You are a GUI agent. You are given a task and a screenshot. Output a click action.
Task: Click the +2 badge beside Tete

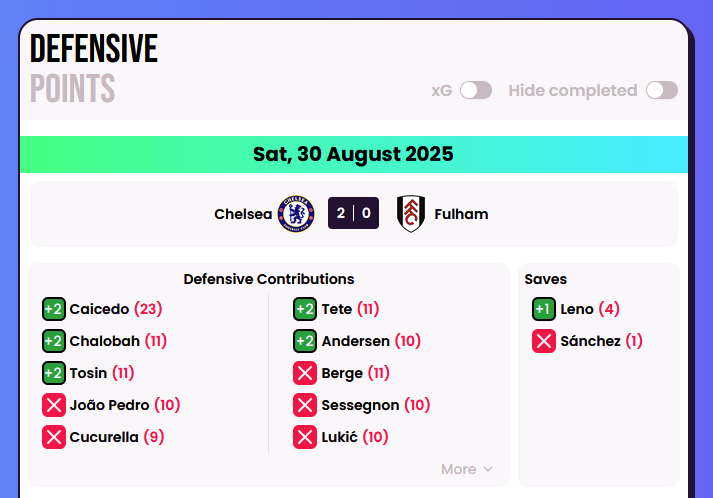pos(305,309)
